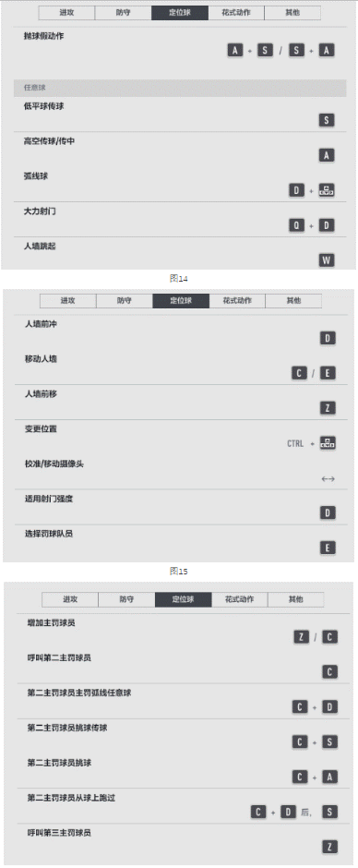Viewport: 358px width, 868px height.
Task: Click the 任意球 section header bar
Action: [180, 88]
